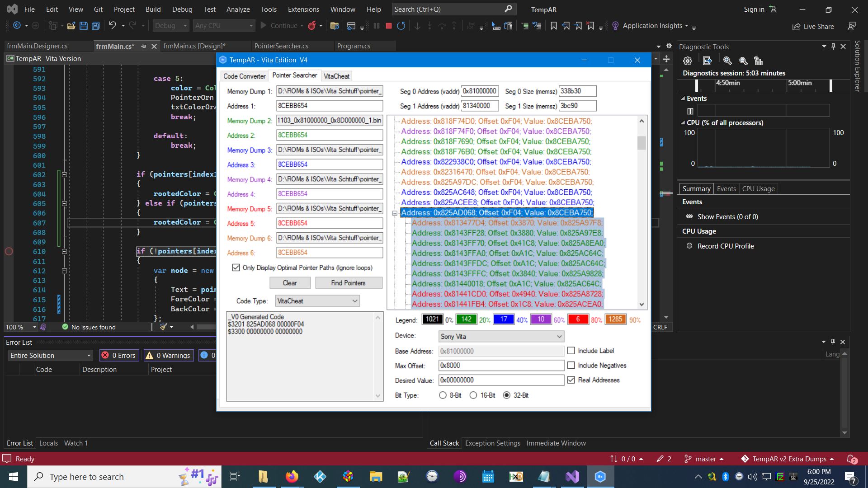The image size is (868, 488).
Task: Open the Debug configuration dropdown
Action: click(x=171, y=26)
